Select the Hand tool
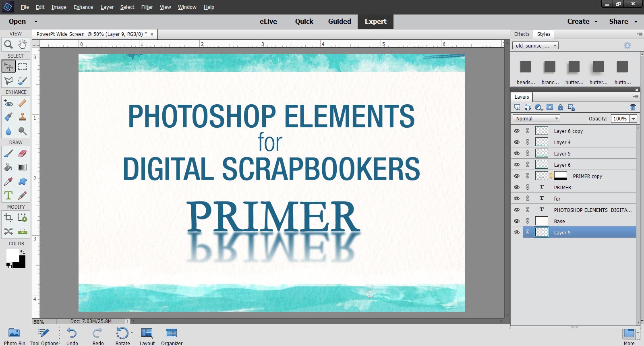644x346 pixels. (x=23, y=44)
